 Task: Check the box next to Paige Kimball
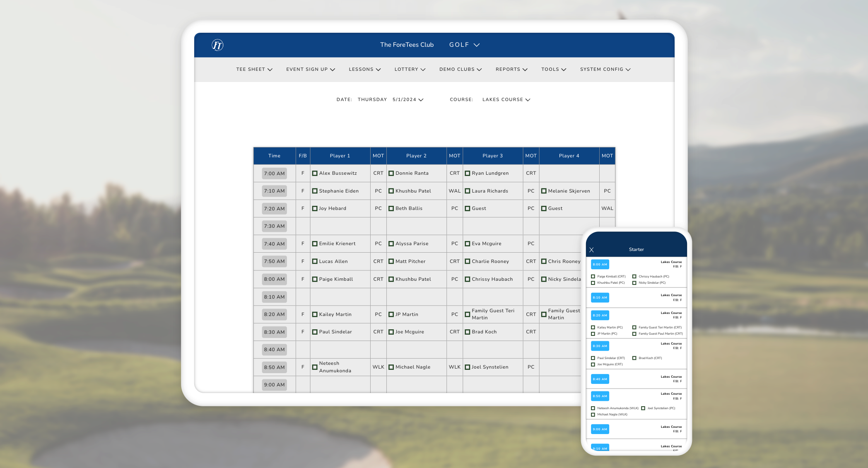[x=315, y=279]
